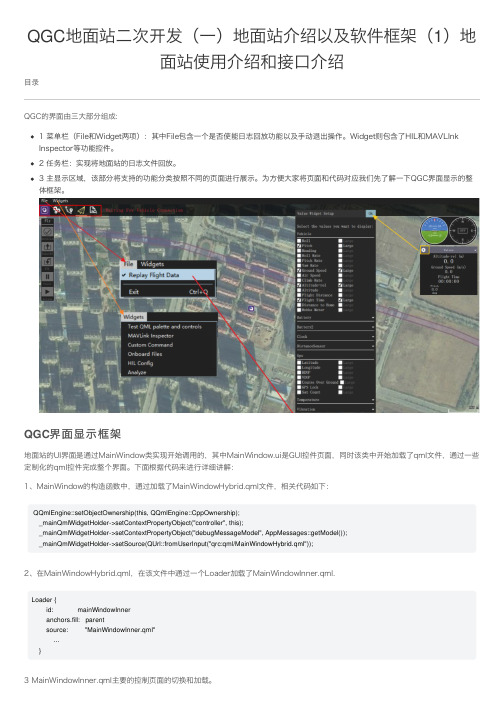504x713 pixels.
Task: Click the 目录 label under the title
Action: click(x=31, y=82)
